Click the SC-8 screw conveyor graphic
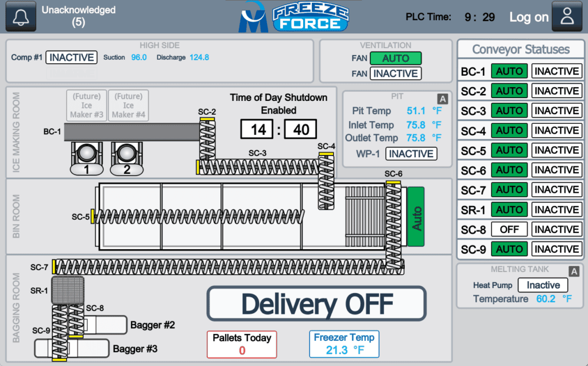The width and height of the screenshot is (588, 366). tap(76, 321)
